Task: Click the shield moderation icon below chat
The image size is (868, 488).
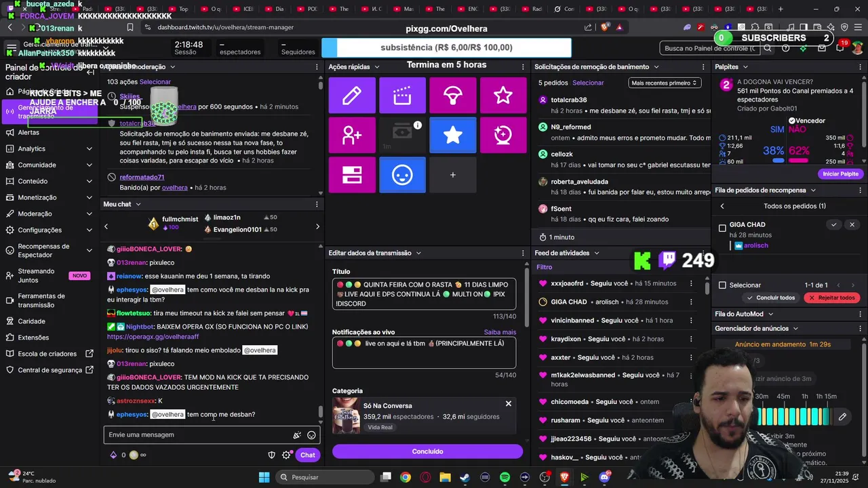Action: 272,455
